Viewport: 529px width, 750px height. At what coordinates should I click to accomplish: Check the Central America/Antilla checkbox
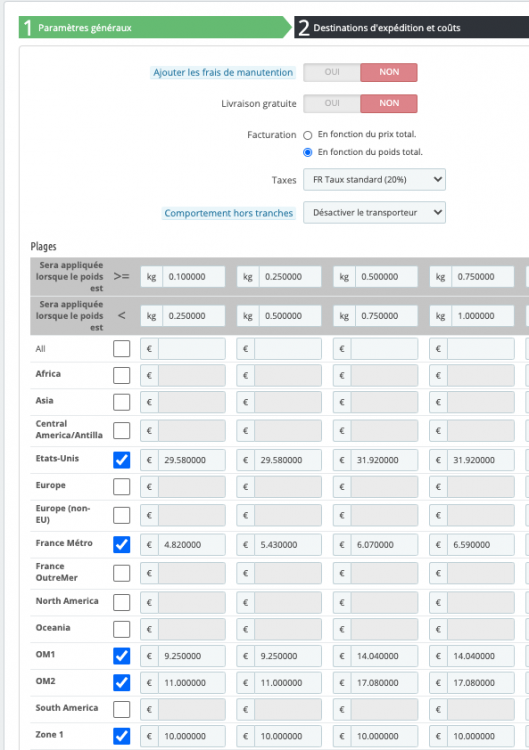tap(121, 430)
